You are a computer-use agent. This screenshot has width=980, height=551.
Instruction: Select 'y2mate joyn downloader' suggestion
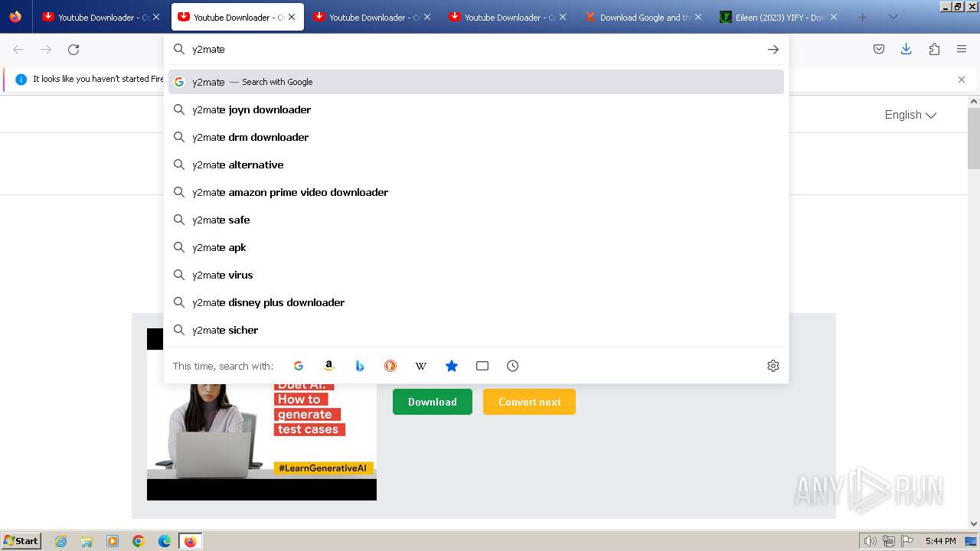(476, 109)
